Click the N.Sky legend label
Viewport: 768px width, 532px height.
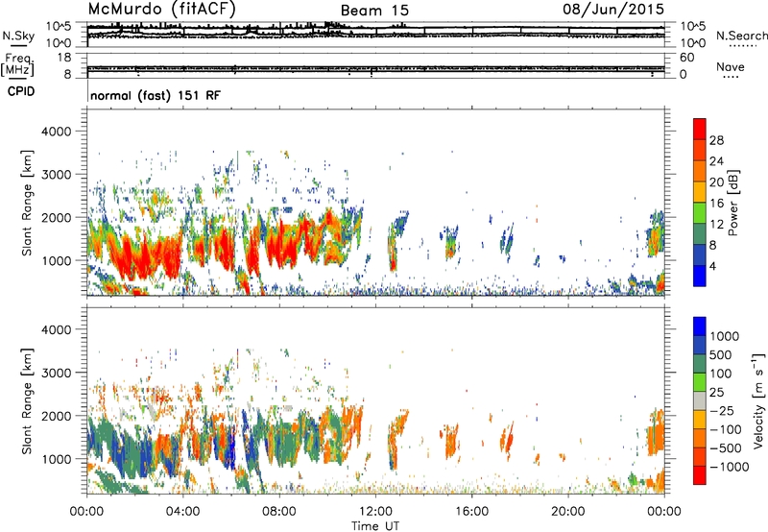pos(18,36)
